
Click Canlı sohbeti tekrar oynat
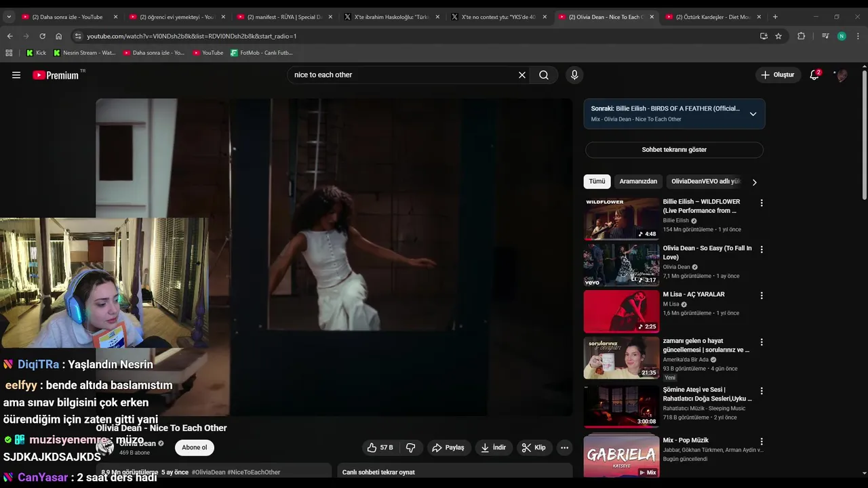[378, 472]
